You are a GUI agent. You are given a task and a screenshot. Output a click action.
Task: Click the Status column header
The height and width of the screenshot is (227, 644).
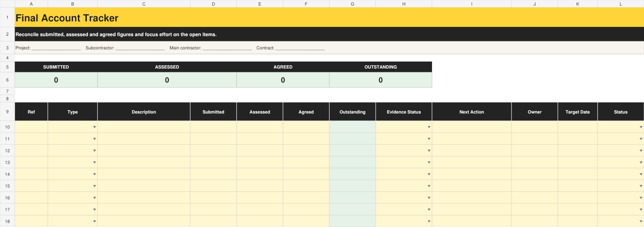click(621, 112)
